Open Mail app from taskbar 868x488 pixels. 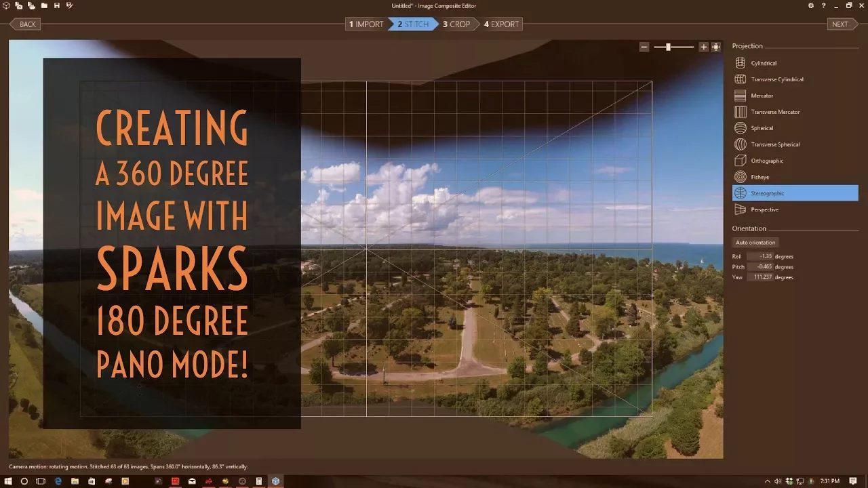point(193,481)
